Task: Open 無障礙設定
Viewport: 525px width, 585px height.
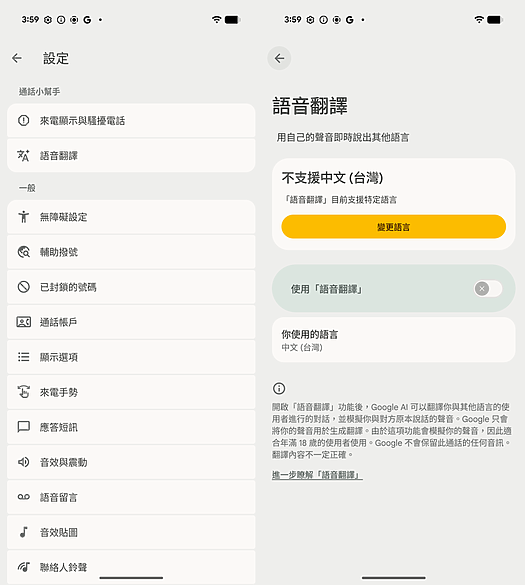Action: [131, 217]
